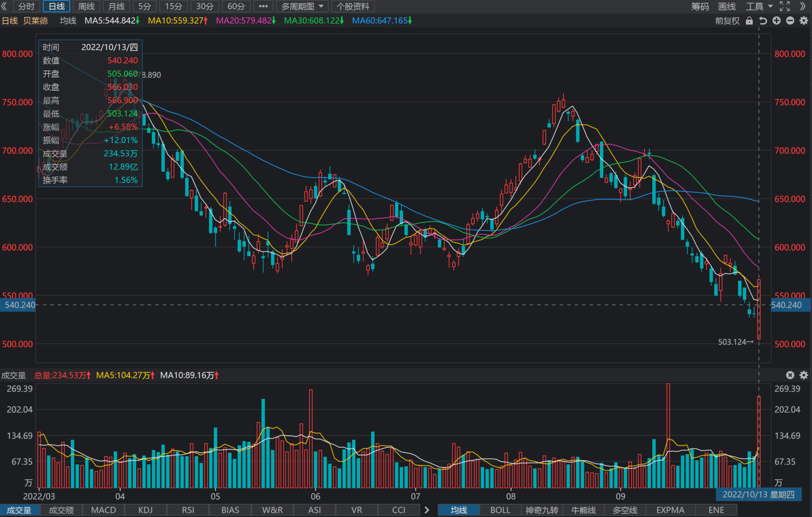Screen dimensions: 812x517
Task: Switch to 分时 intraday chart
Action: (26, 6)
